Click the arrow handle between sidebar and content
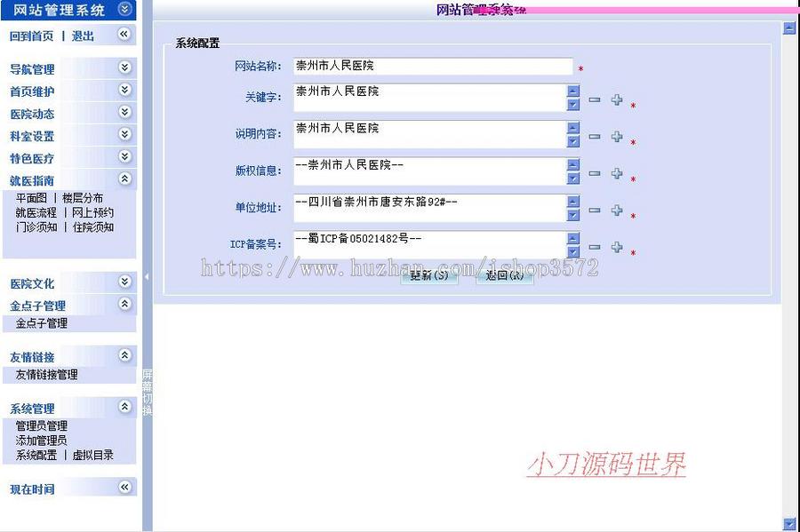The height and width of the screenshot is (532, 800). (x=145, y=277)
